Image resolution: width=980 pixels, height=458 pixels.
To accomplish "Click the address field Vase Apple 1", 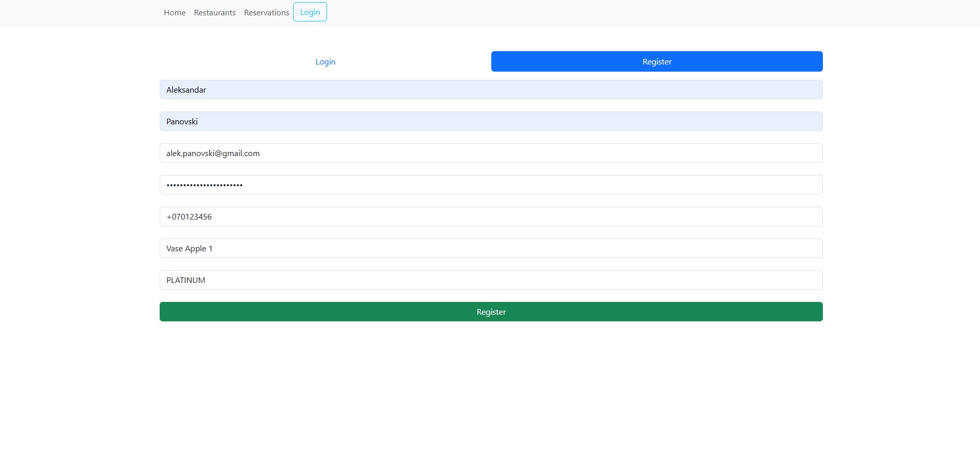I will click(491, 249).
